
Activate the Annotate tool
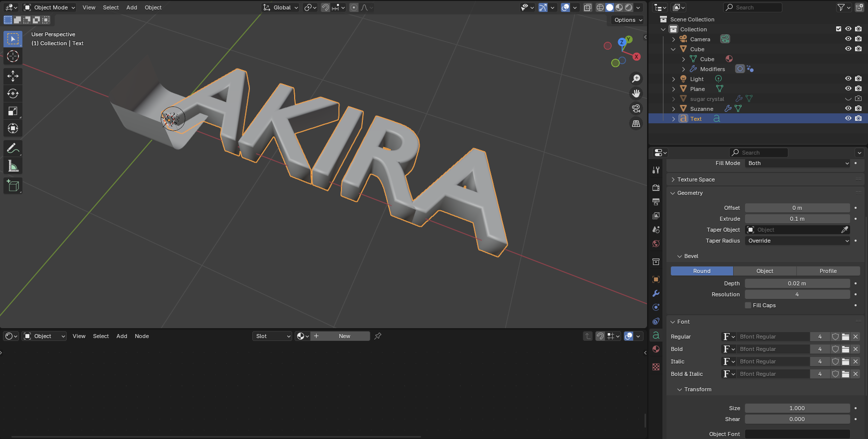[x=13, y=148]
